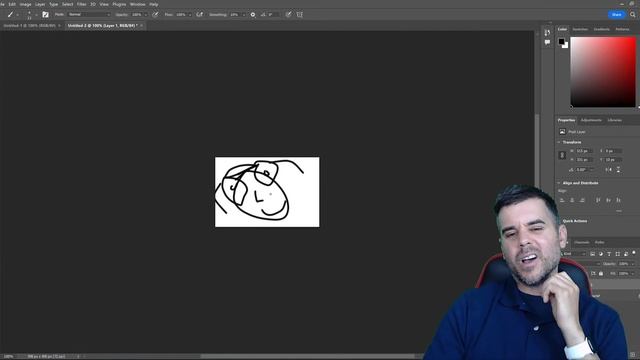Align right edges icon
Viewport: 640px width, 360px height.
(582, 200)
